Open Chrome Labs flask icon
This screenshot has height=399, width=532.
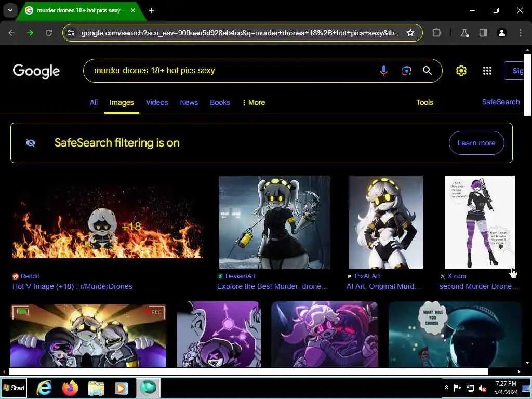click(464, 33)
